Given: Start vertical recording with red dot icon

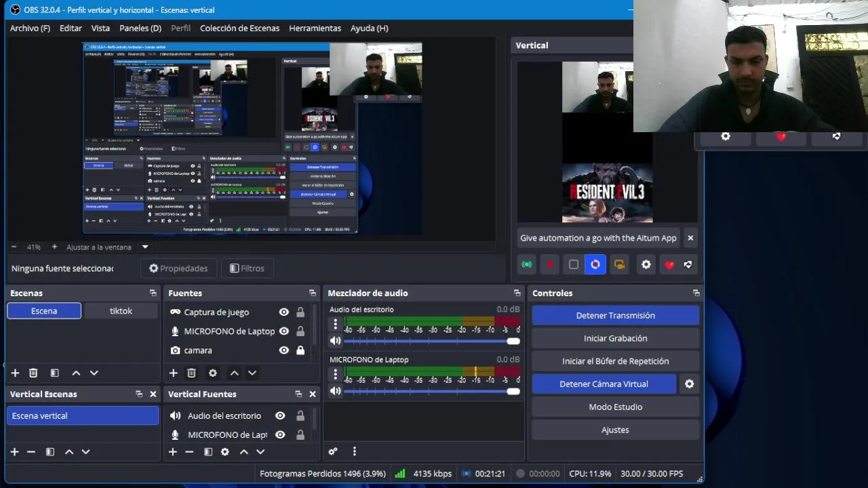Looking at the screenshot, I should [x=550, y=264].
